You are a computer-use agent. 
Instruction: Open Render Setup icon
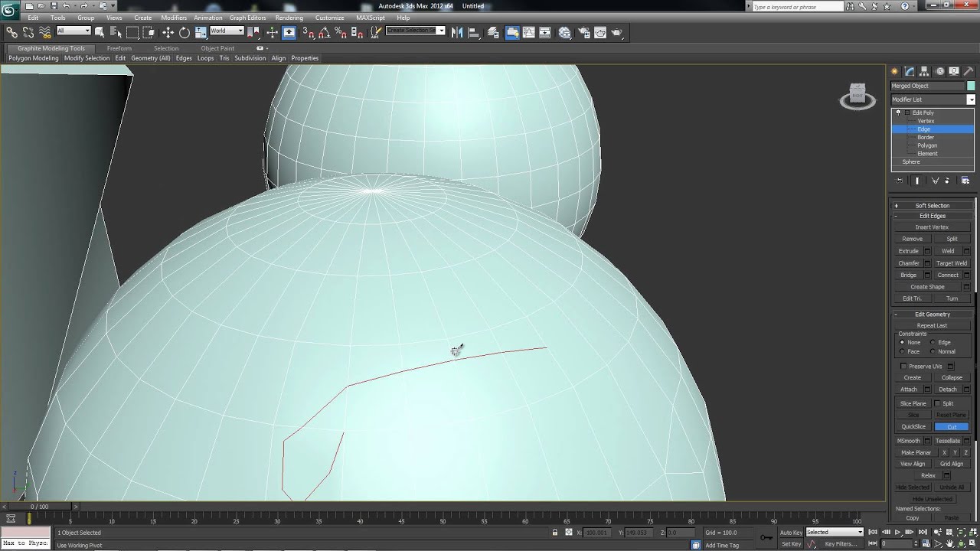583,32
